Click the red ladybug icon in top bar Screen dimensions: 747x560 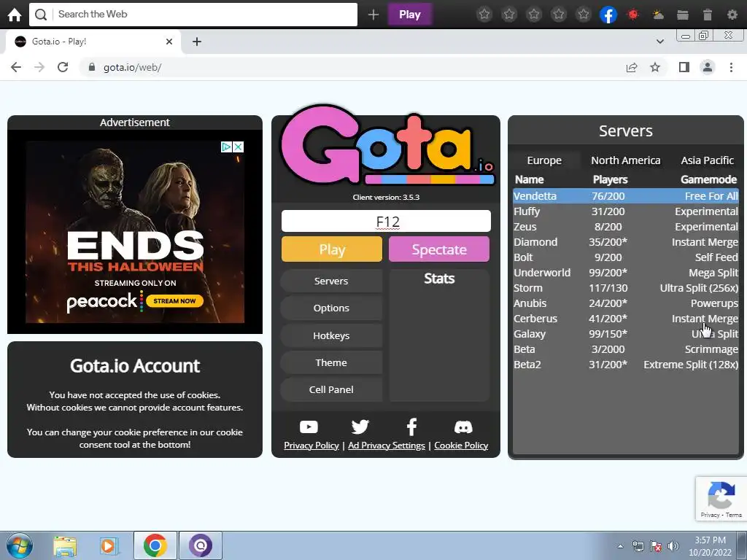click(x=633, y=15)
